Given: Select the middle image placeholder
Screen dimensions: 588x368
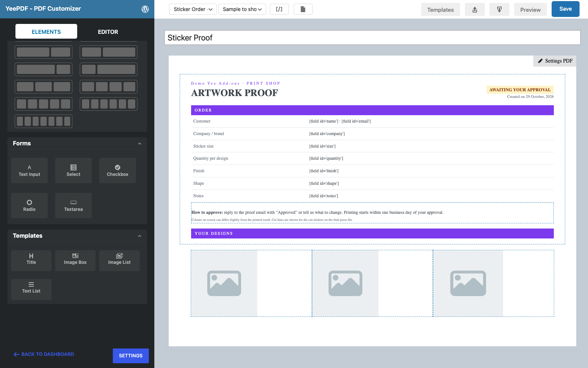Looking at the screenshot, I should (345, 283).
